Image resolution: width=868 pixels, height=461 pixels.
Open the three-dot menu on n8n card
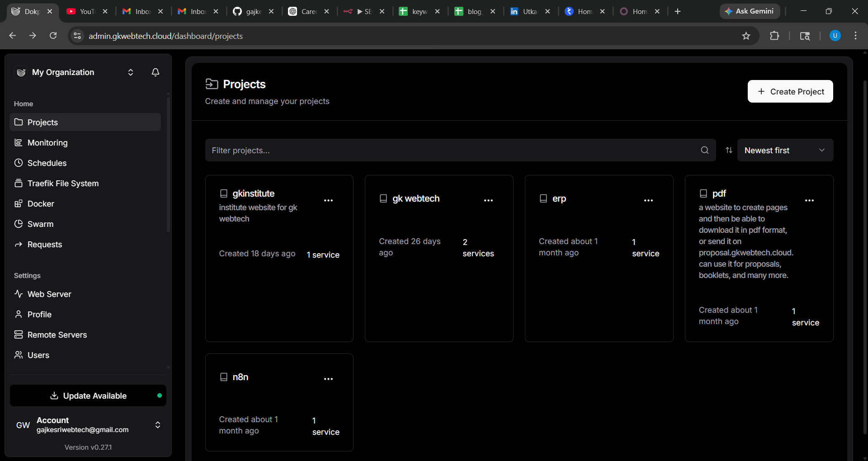(328, 379)
